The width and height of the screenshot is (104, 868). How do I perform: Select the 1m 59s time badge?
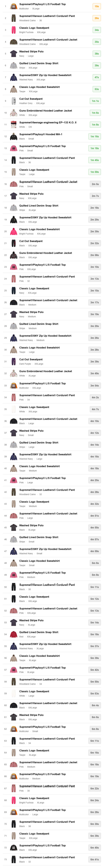tap(95, 172)
